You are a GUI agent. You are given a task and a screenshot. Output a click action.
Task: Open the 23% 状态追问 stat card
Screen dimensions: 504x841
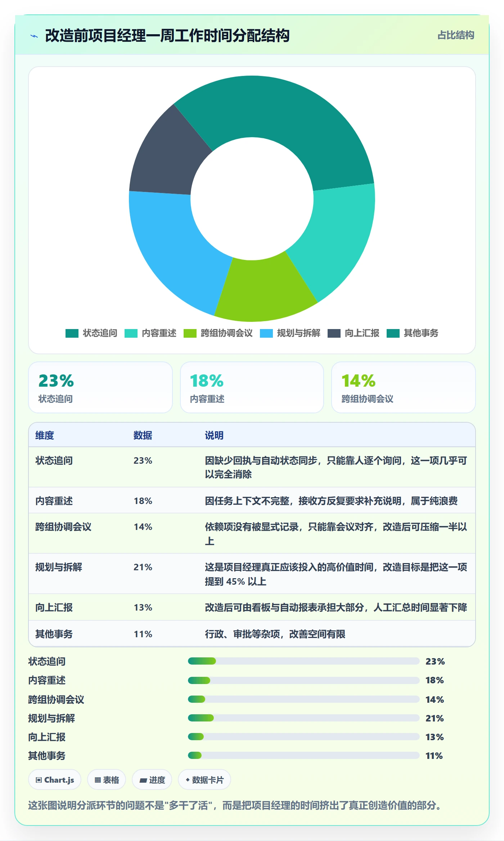pos(100,387)
